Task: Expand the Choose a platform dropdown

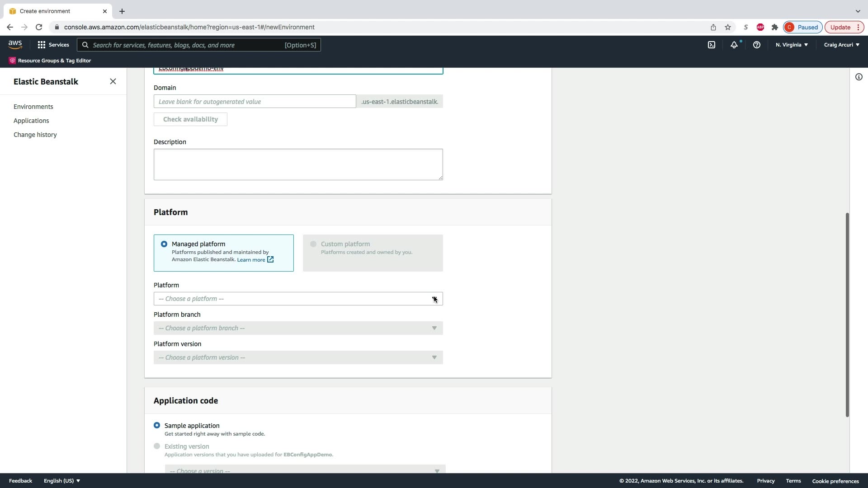Action: [298, 299]
